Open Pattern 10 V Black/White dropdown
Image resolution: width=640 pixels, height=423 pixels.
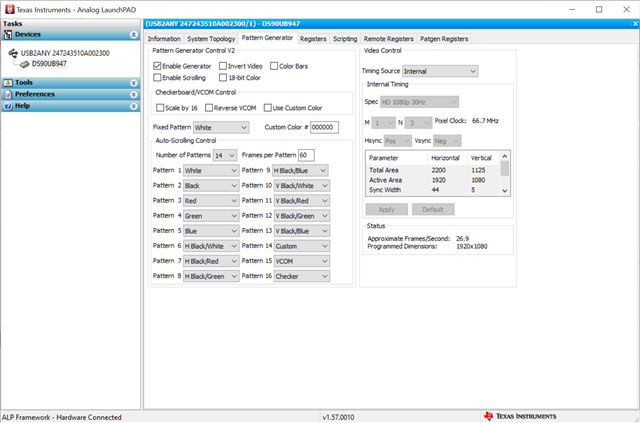[302, 186]
